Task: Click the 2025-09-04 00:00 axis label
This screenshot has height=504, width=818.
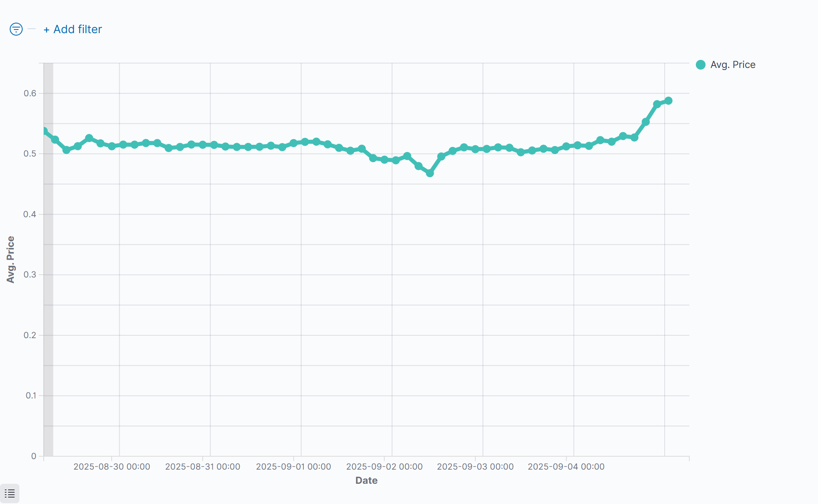Action: coord(566,466)
